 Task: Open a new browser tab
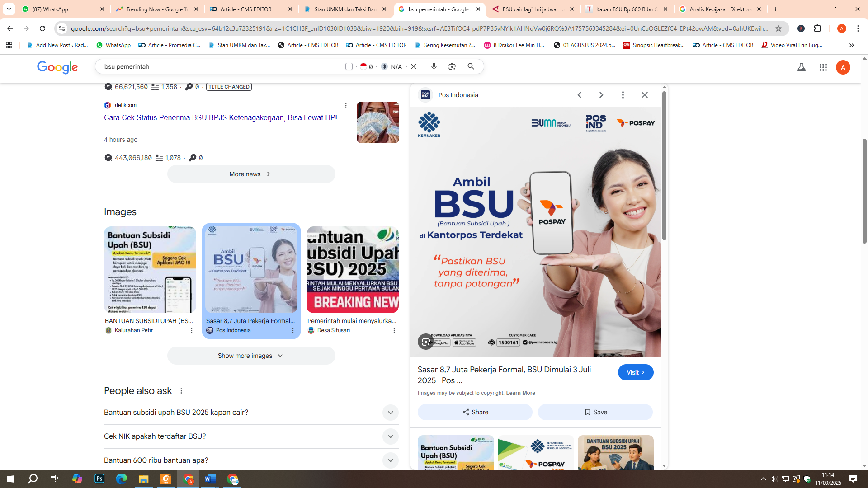point(775,9)
